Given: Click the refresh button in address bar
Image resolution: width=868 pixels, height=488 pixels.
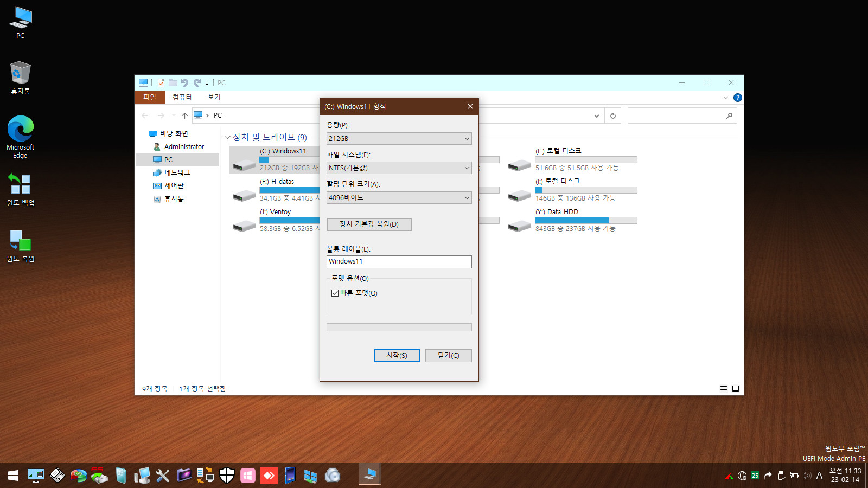Looking at the screenshot, I should point(613,115).
